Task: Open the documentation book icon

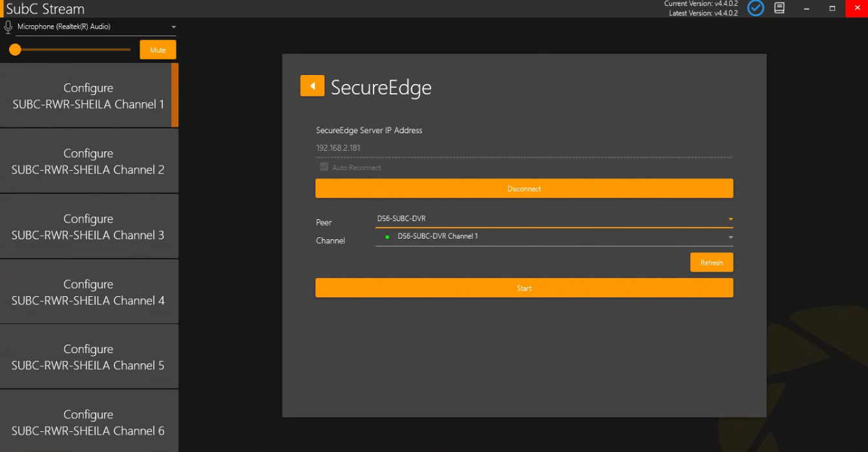Action: (779, 8)
